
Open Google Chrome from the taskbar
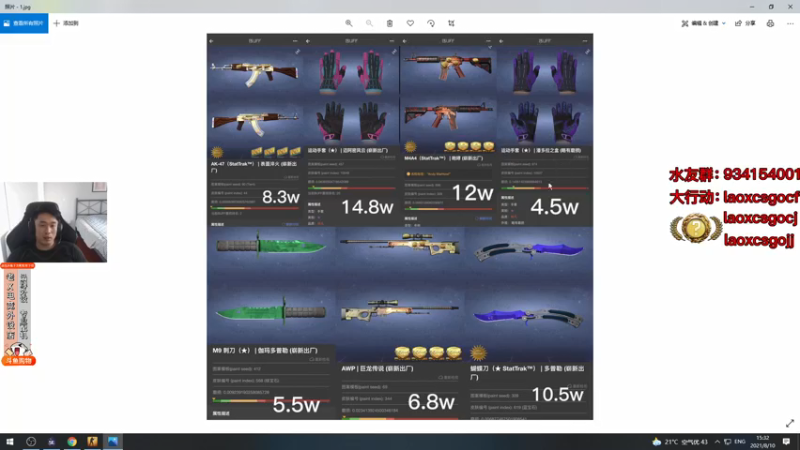tap(72, 442)
